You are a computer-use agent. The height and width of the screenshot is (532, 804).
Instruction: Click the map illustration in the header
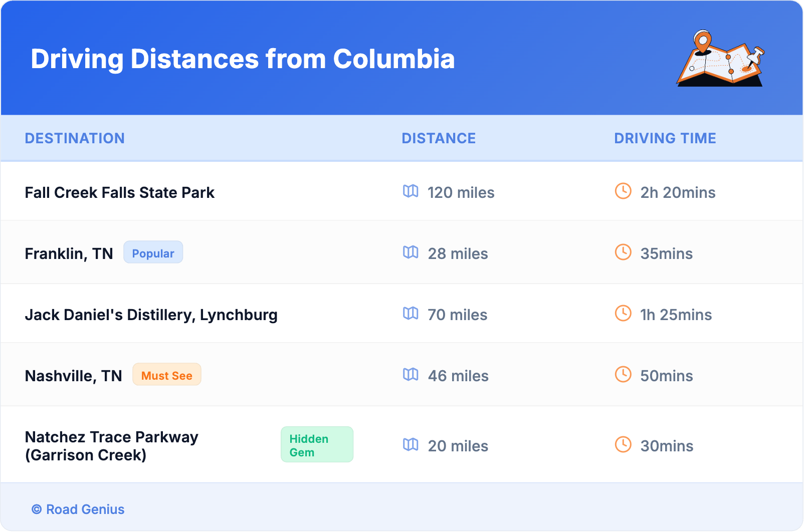coord(720,59)
